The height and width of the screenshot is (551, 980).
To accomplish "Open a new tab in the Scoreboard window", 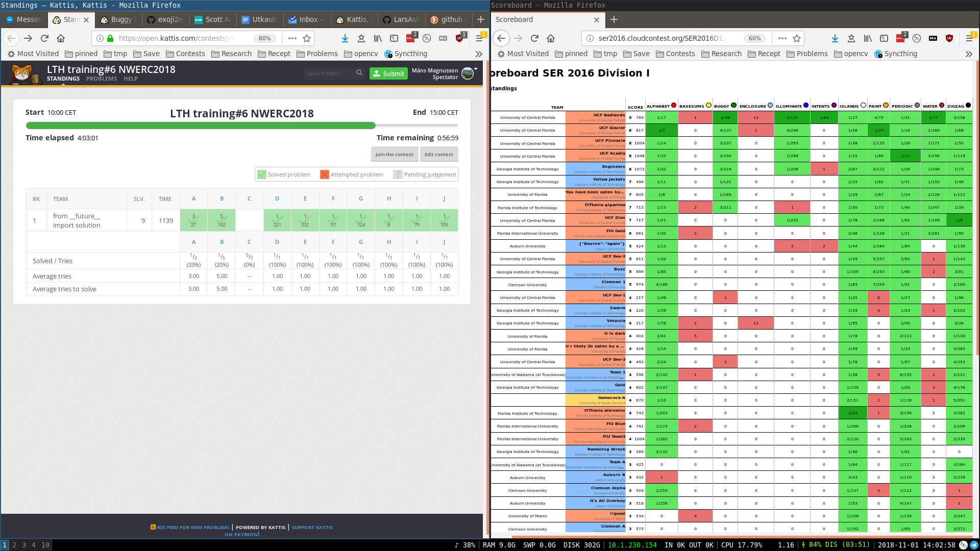I will pos(614,19).
